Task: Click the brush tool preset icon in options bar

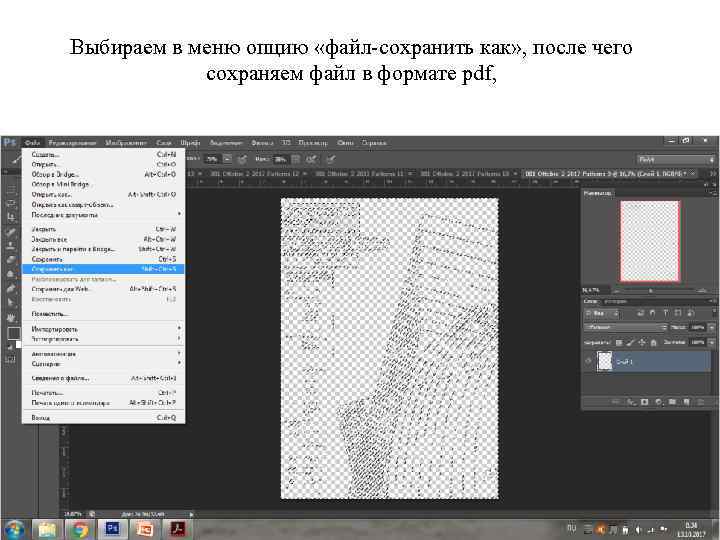Action: [15, 159]
